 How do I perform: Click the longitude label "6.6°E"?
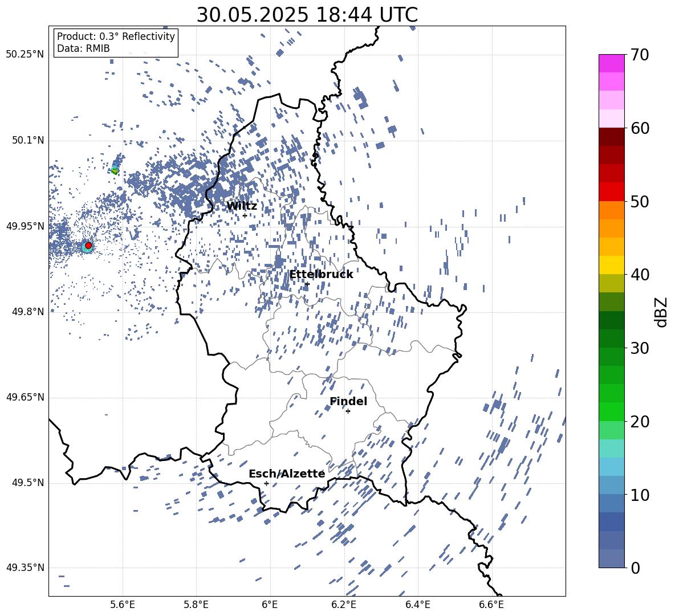click(x=491, y=605)
